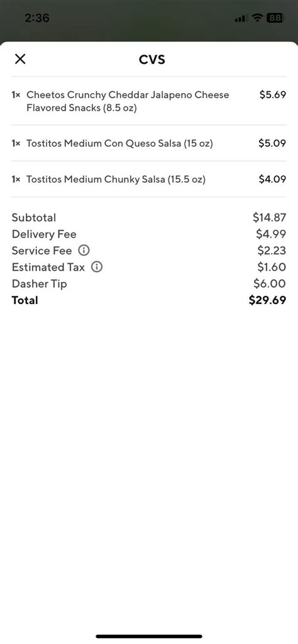Select the Tostitos Medium Con Queso Salsa item

[x=149, y=143]
